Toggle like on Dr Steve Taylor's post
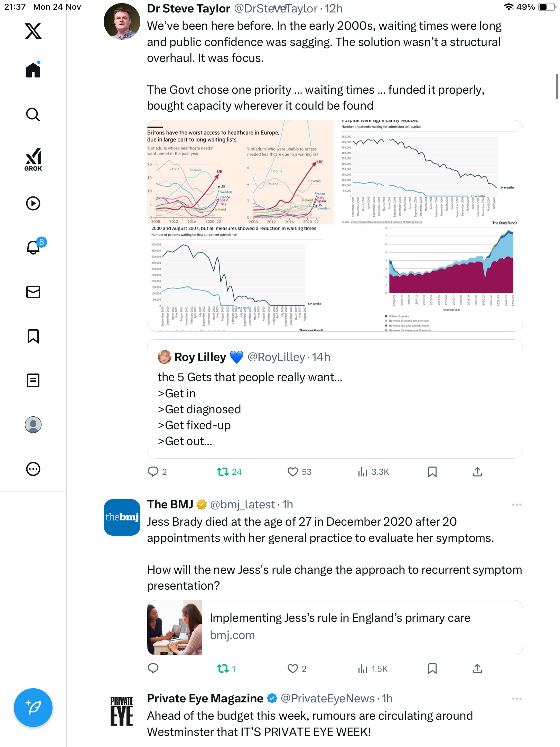This screenshot has width=560, height=747. (x=293, y=472)
